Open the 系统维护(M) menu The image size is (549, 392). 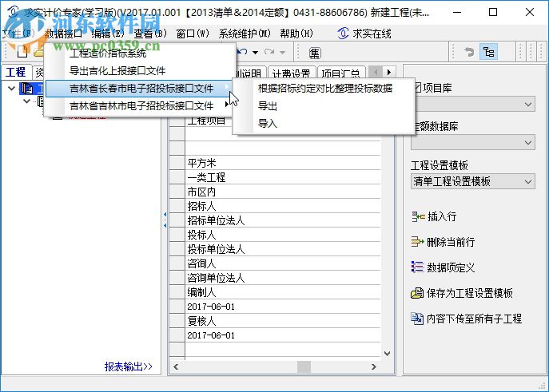(245, 34)
